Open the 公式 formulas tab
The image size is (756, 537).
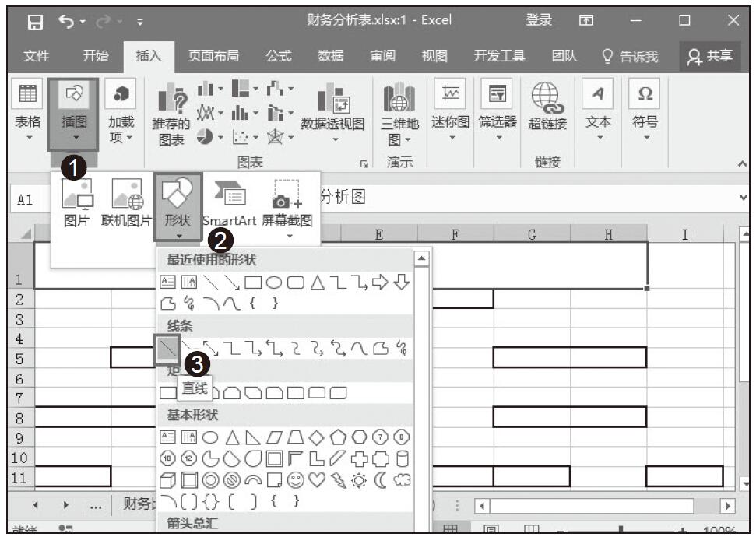pos(278,56)
